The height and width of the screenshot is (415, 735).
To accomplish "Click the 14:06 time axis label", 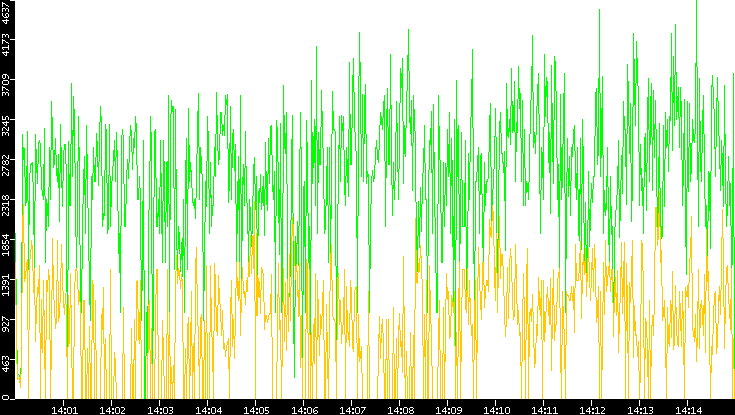I will pyautogui.click(x=304, y=410).
